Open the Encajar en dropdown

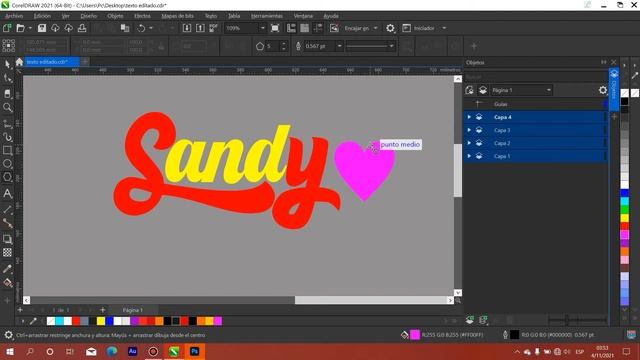(x=376, y=28)
